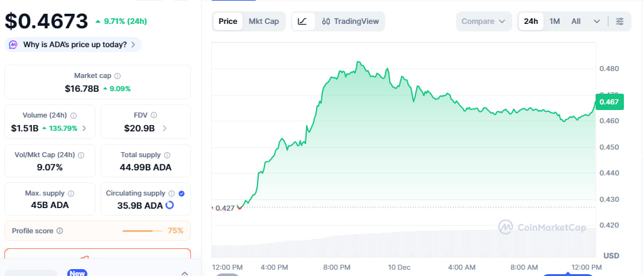Expand more time range options chevron
The width and height of the screenshot is (644, 276).
click(x=596, y=21)
